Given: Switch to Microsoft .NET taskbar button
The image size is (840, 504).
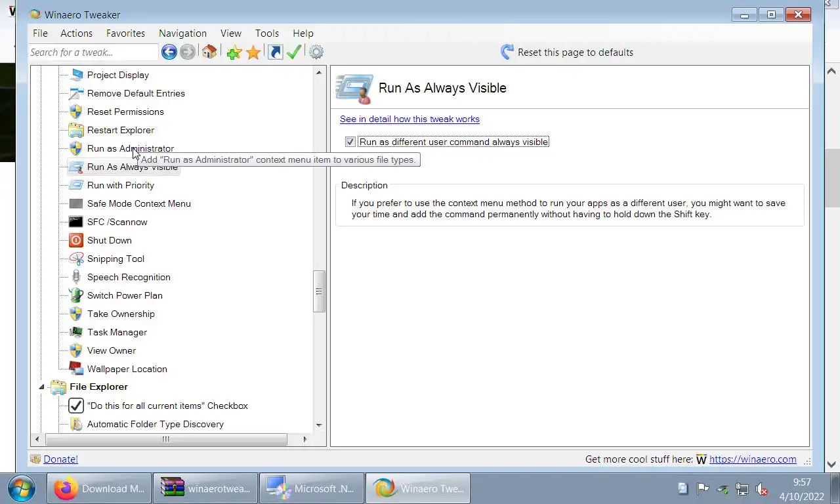Looking at the screenshot, I should pos(312,488).
